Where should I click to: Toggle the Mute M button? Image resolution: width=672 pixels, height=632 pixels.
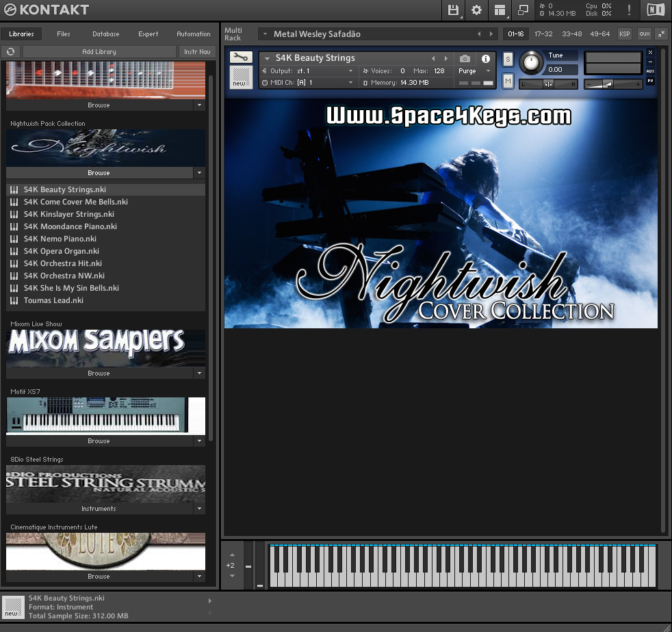coord(508,81)
